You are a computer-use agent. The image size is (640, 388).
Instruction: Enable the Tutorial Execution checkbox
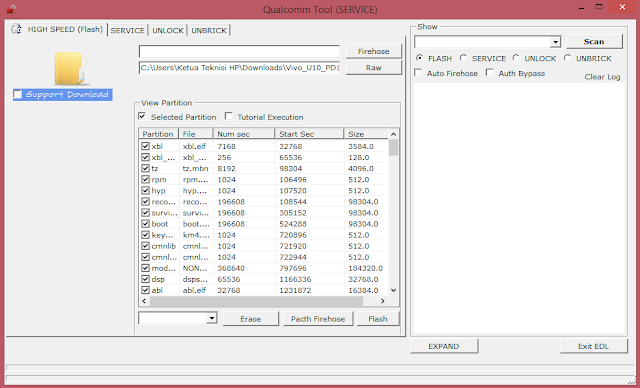229,116
